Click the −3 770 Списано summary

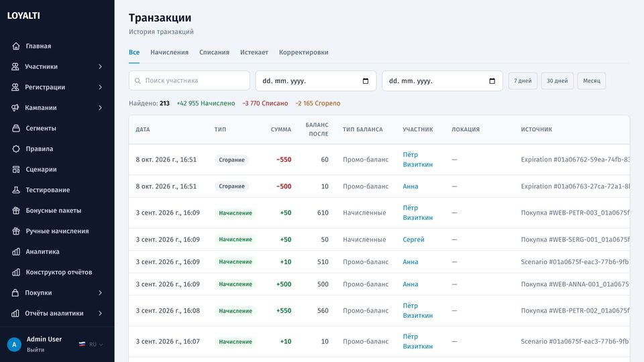[x=265, y=103]
